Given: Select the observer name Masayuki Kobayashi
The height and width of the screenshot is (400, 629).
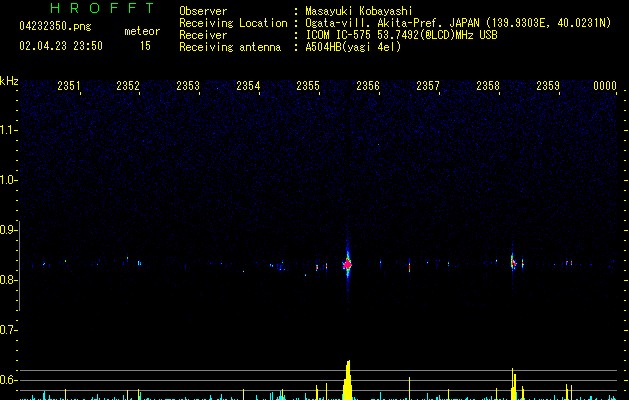Looking at the screenshot, I should (x=359, y=11).
